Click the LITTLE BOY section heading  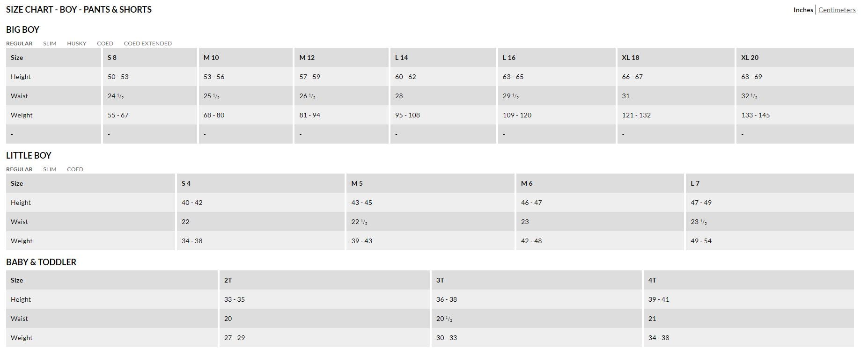29,155
